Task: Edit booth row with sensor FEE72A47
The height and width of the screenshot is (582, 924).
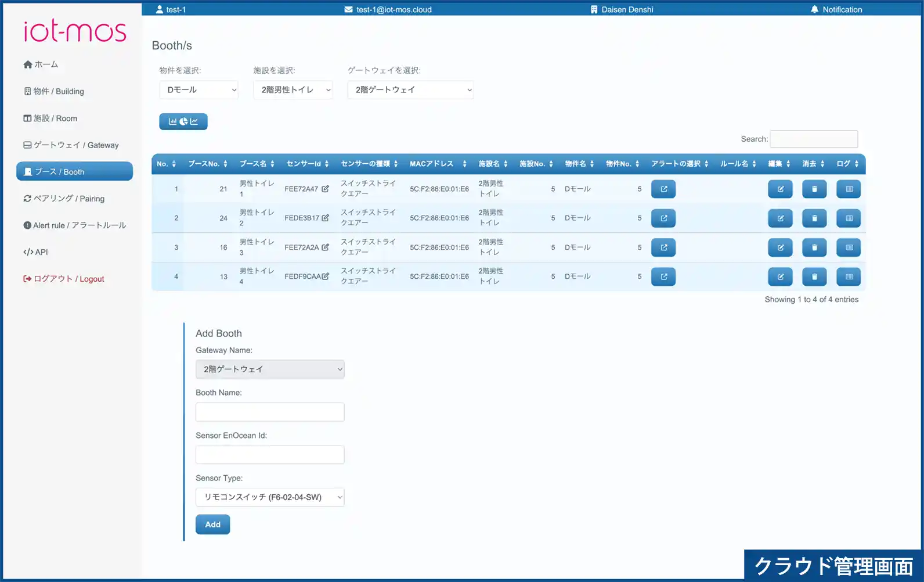Action: point(780,189)
